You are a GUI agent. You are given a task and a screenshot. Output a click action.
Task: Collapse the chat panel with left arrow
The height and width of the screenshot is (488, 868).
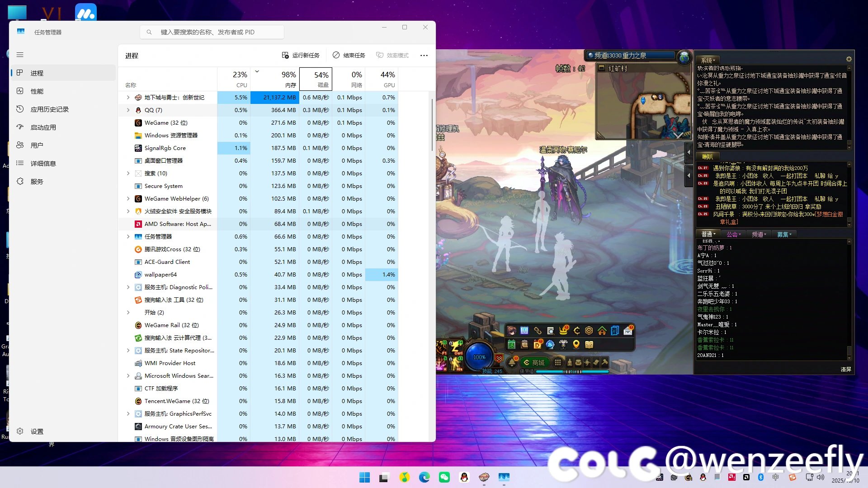tap(689, 152)
